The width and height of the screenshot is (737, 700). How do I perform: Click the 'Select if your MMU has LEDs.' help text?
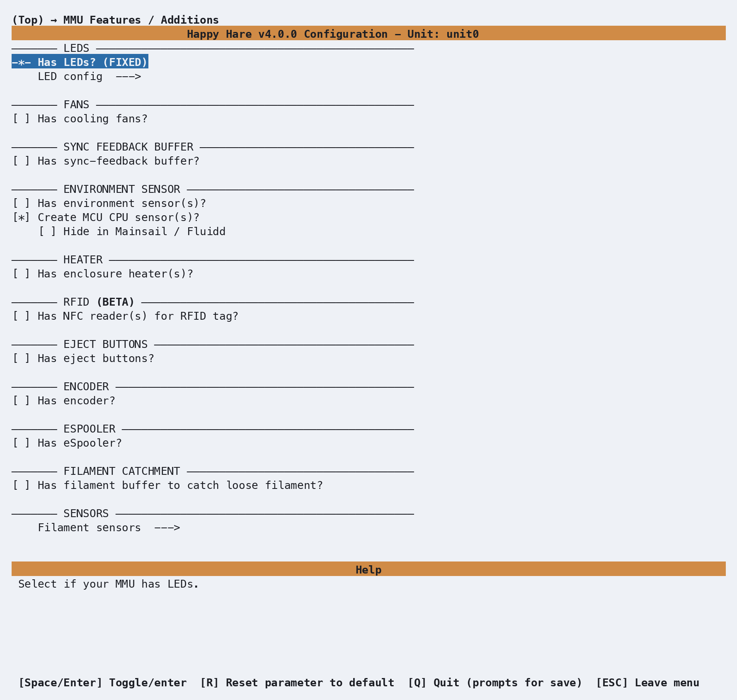click(109, 584)
